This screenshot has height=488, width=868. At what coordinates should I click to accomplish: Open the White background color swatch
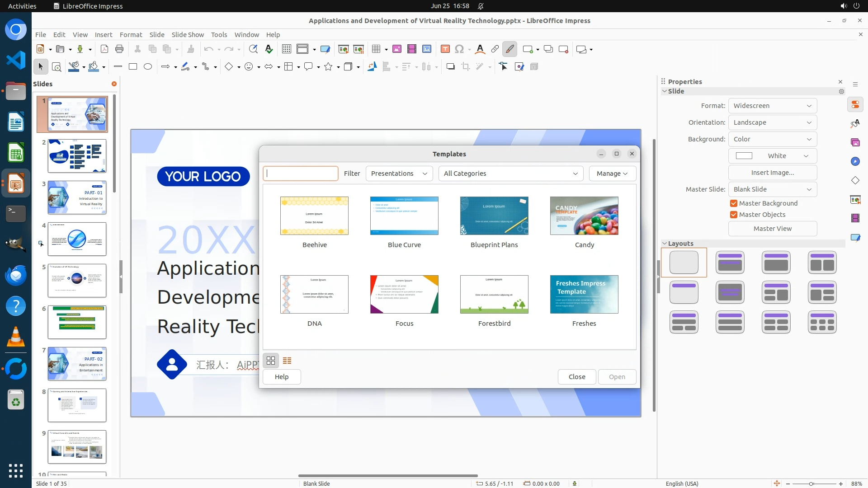pos(772,156)
